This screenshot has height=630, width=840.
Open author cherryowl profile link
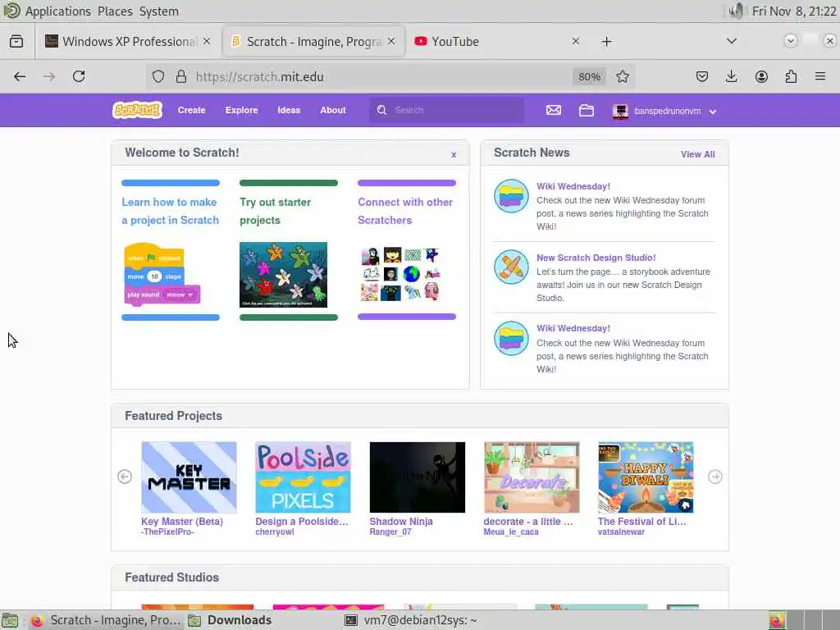[275, 532]
